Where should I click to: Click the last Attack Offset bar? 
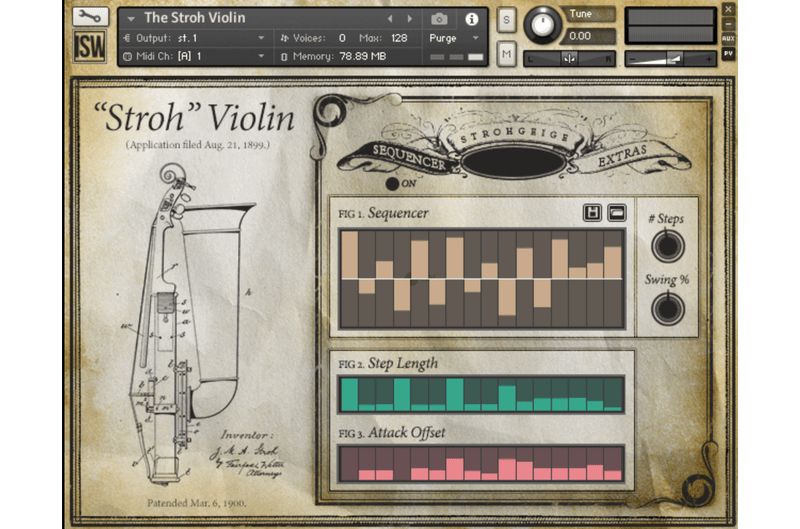pyautogui.click(x=613, y=464)
